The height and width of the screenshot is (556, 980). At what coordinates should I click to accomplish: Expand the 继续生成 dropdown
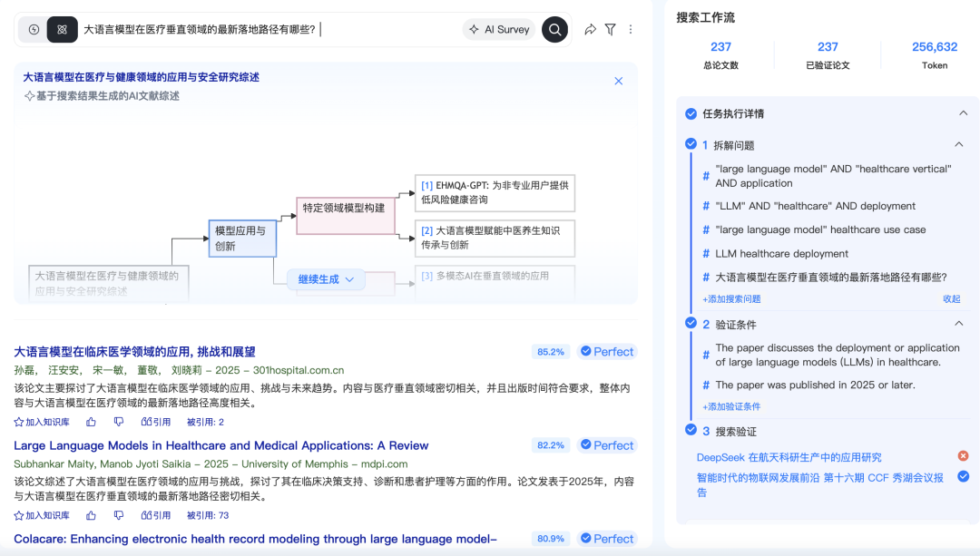[x=326, y=279]
